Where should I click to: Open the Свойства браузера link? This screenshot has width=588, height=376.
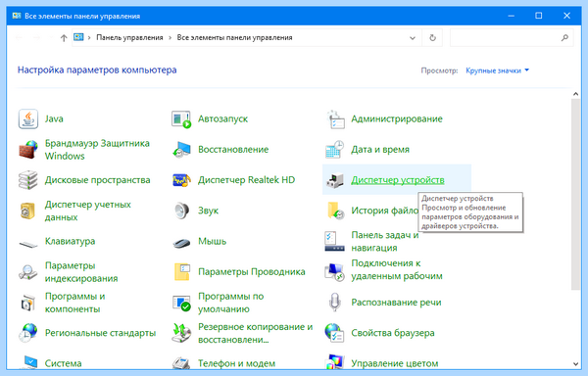click(x=393, y=333)
